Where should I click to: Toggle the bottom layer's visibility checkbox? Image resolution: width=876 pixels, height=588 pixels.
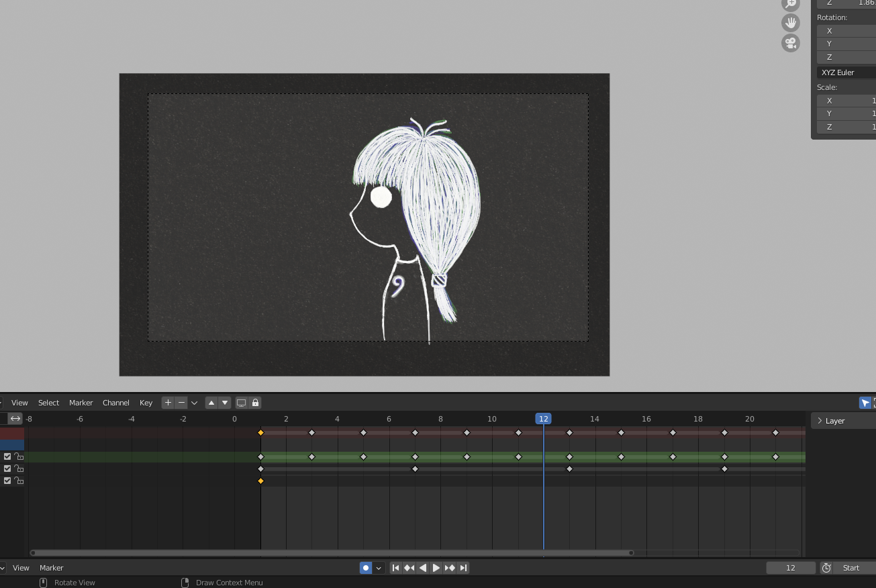7,481
